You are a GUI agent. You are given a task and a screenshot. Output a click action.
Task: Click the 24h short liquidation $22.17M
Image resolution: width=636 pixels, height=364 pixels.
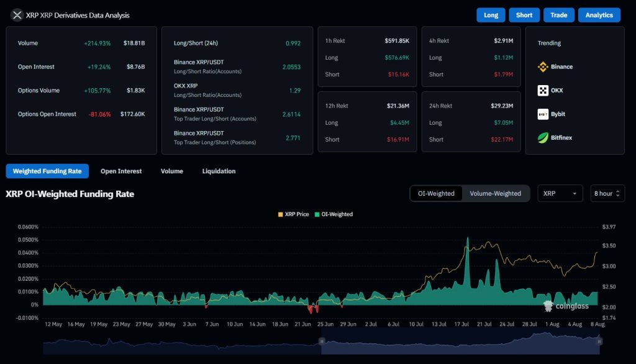[x=502, y=140]
